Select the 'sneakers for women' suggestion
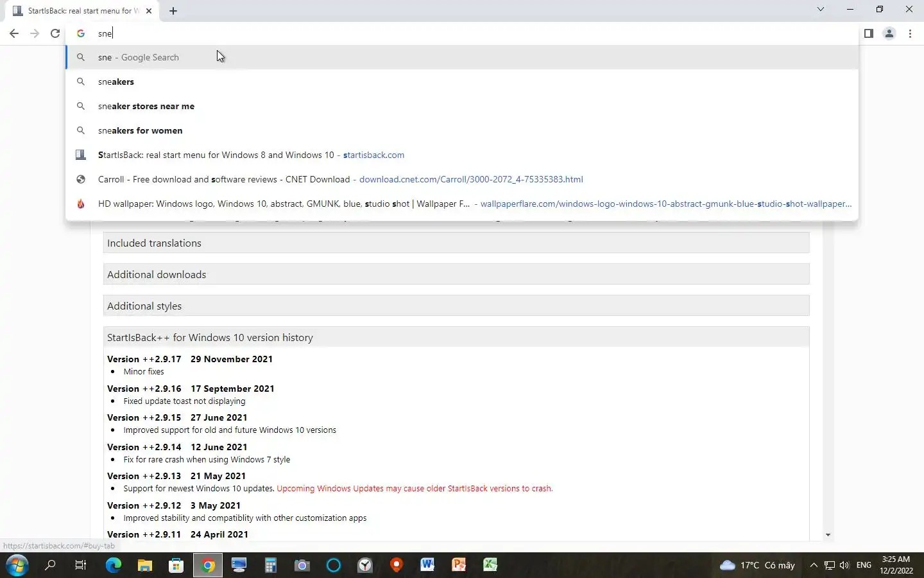Screen dimensions: 924x578 pyautogui.click(x=462, y=130)
